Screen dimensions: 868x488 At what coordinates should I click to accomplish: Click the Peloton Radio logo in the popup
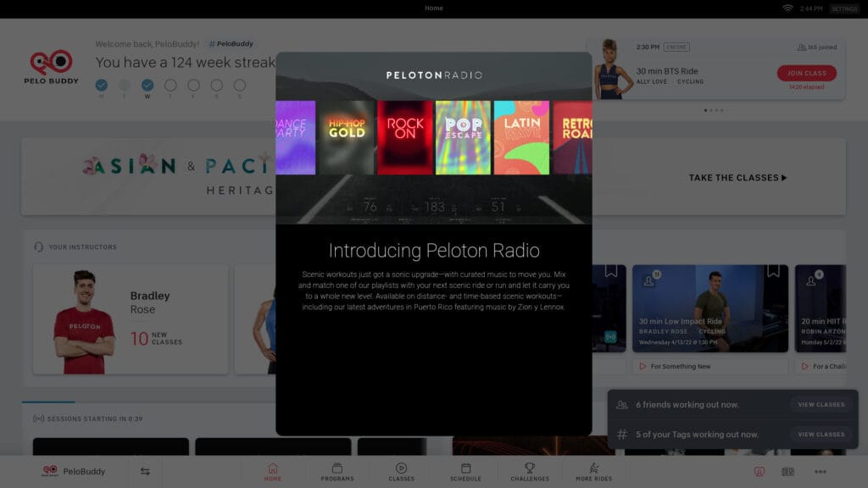[434, 75]
